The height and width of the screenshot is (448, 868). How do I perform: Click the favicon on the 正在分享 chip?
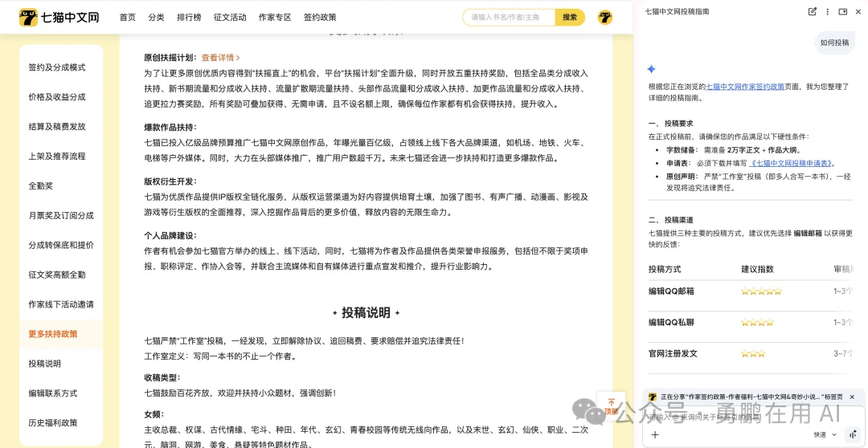click(653, 397)
